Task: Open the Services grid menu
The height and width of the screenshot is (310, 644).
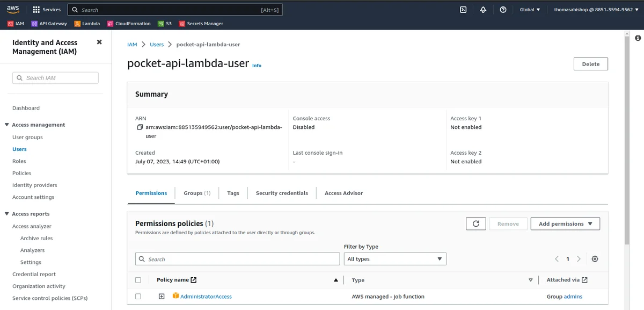Action: (46, 10)
